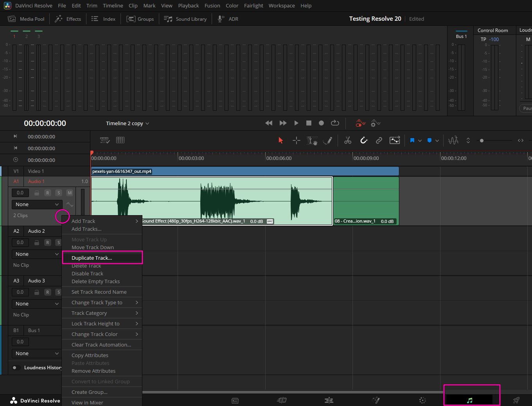Click the Razor scissors icon
This screenshot has width=532, height=406.
click(348, 140)
